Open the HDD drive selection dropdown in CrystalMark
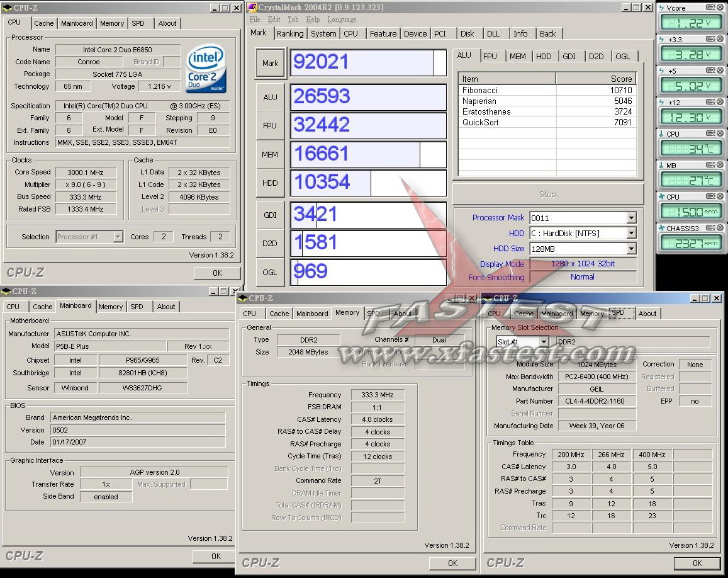 point(631,233)
